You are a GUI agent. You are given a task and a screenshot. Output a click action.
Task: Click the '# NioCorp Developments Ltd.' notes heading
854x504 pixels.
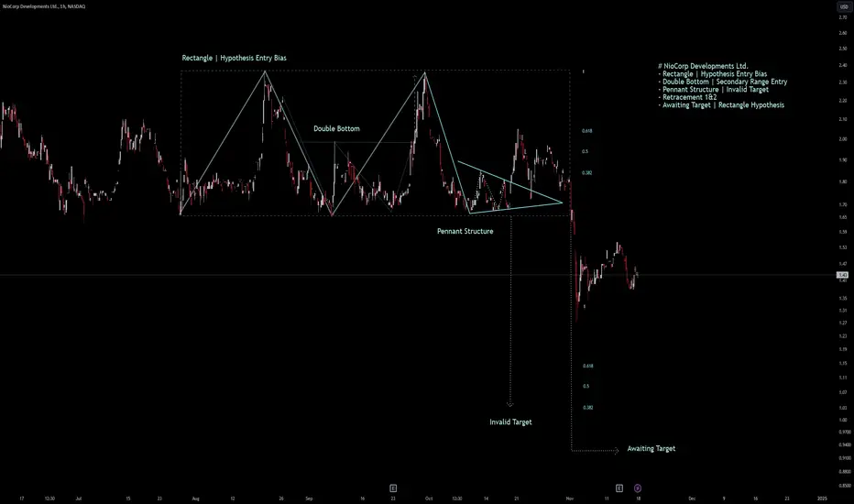tap(703, 66)
